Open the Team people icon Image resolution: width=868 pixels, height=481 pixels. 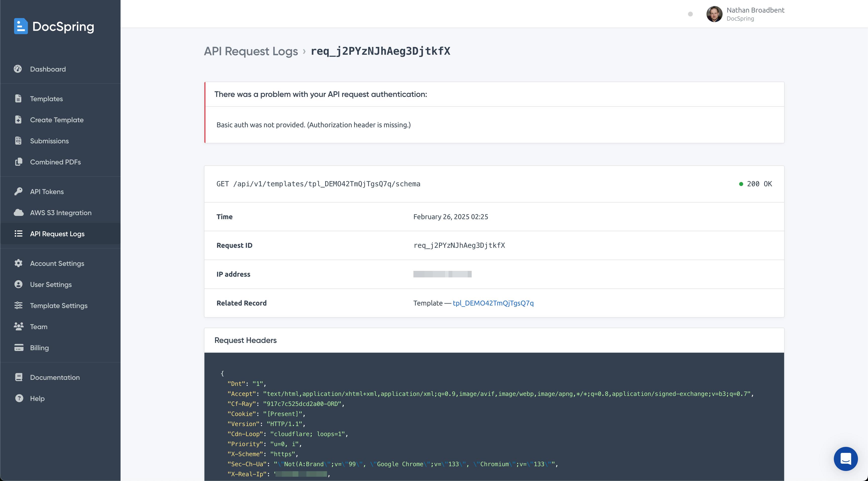coord(19,326)
